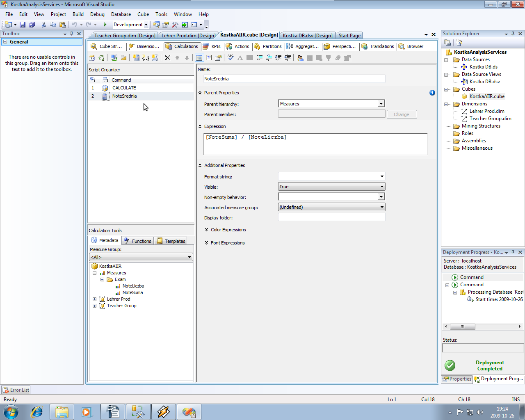The image size is (525, 420).
Task: Click the Display folder input field
Action: pos(331,217)
